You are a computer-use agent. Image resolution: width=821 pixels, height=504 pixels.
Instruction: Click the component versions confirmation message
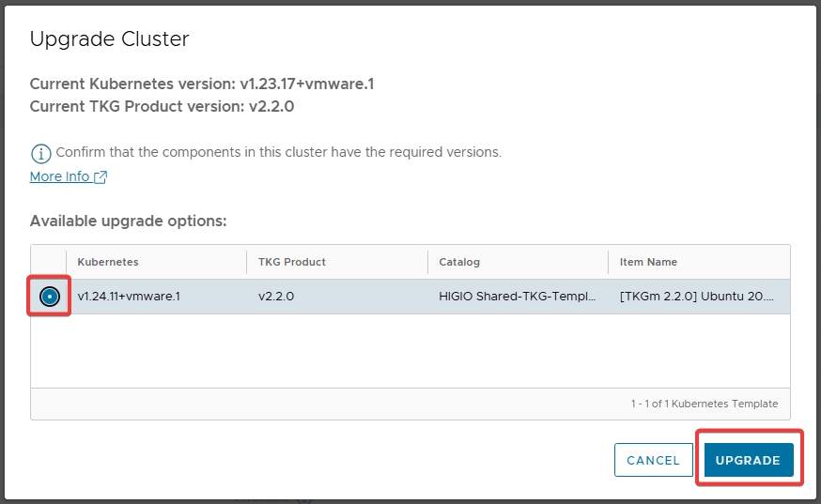[278, 152]
